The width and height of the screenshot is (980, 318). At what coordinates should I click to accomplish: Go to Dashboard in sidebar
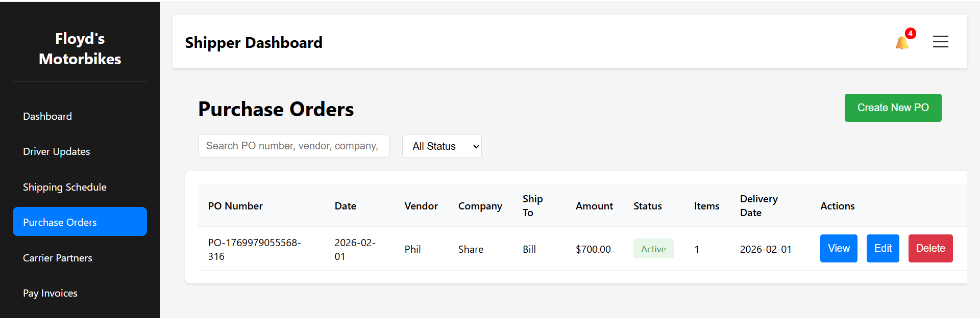tap(47, 116)
